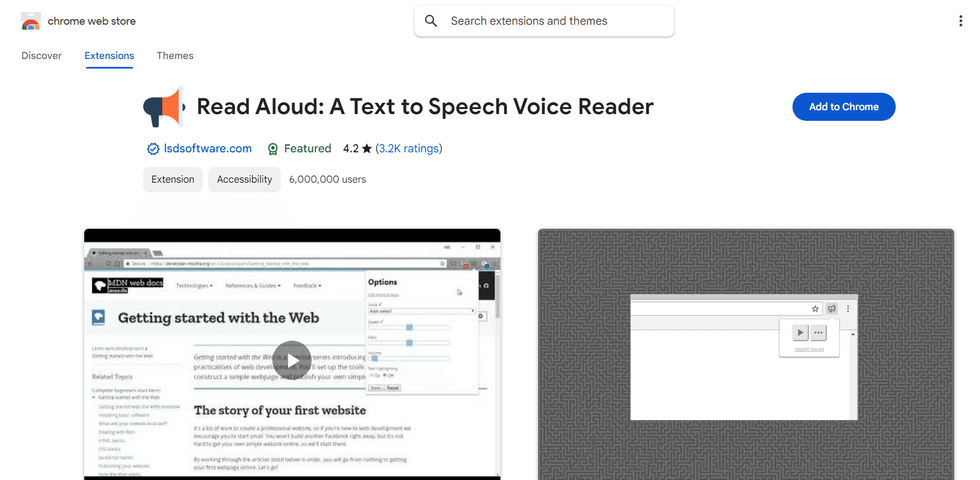Image resolution: width=980 pixels, height=480 pixels.
Task: Switch to the Themes tab
Action: (175, 56)
